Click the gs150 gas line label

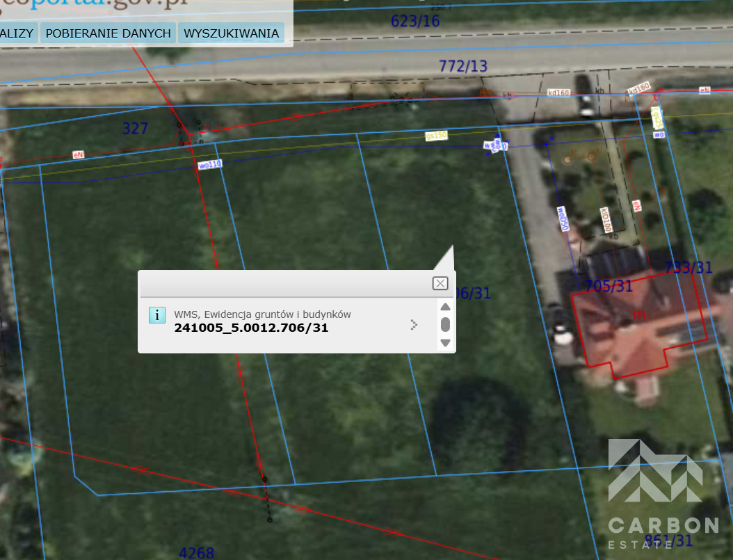pyautogui.click(x=436, y=136)
